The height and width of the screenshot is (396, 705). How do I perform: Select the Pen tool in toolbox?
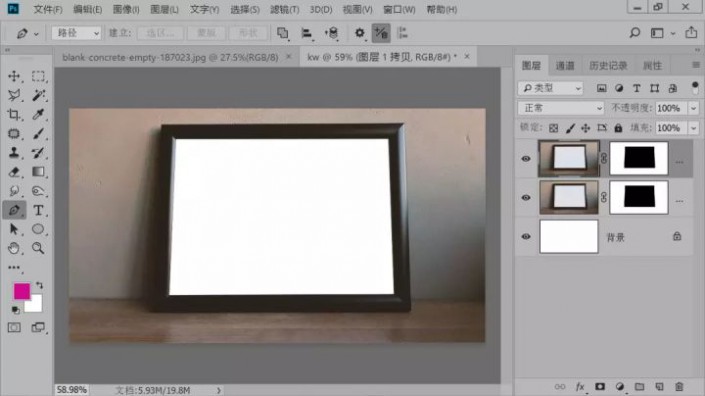click(x=14, y=210)
